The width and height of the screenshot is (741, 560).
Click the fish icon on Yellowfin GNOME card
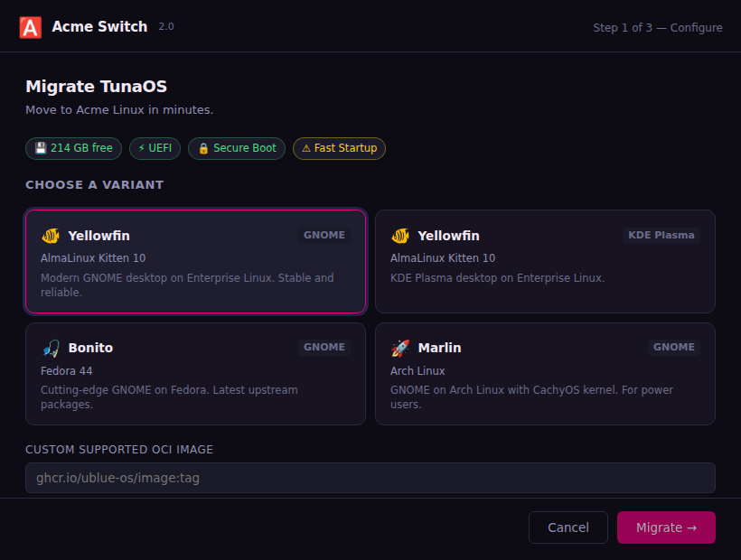coord(51,236)
